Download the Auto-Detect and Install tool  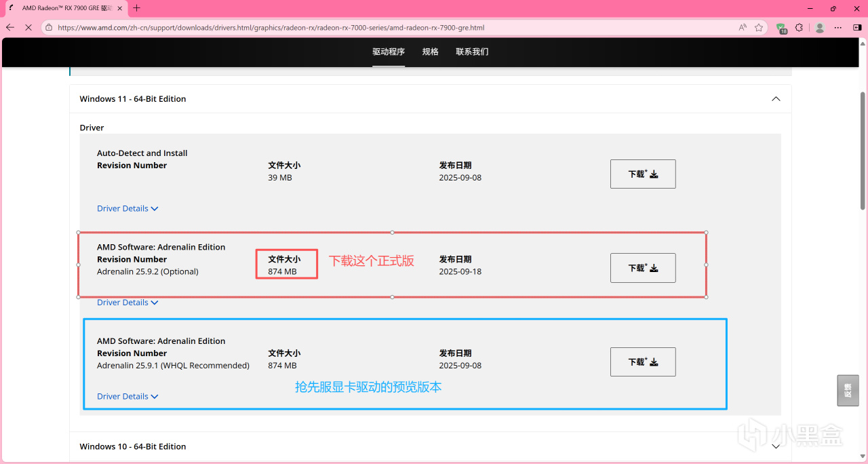tap(643, 174)
